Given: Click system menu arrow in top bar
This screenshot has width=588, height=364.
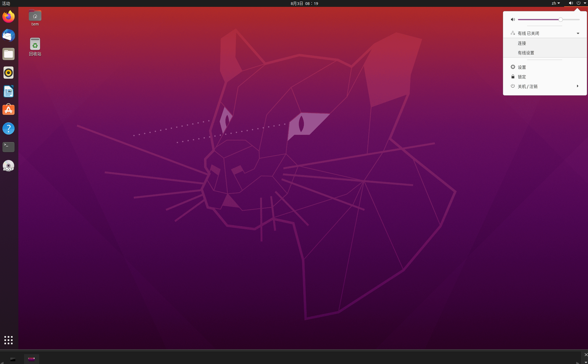Looking at the screenshot, I should (x=585, y=3).
